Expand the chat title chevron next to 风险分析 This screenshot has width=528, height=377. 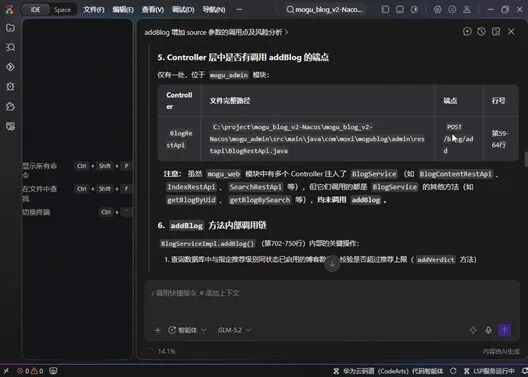tap(287, 32)
